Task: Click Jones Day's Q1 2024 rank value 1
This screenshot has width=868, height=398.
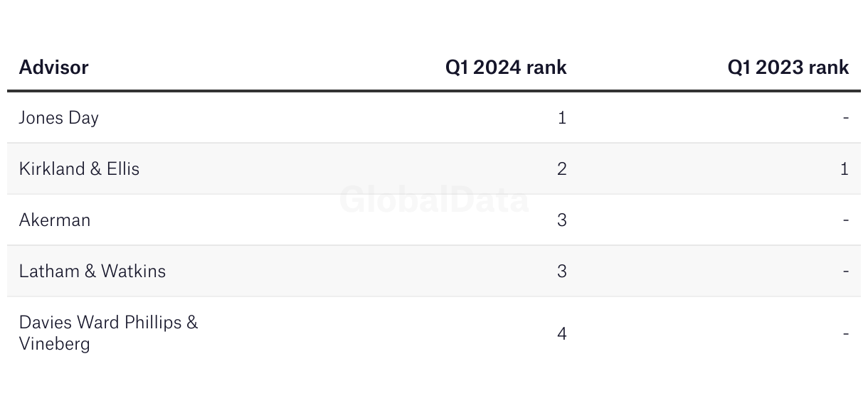Action: point(562,118)
